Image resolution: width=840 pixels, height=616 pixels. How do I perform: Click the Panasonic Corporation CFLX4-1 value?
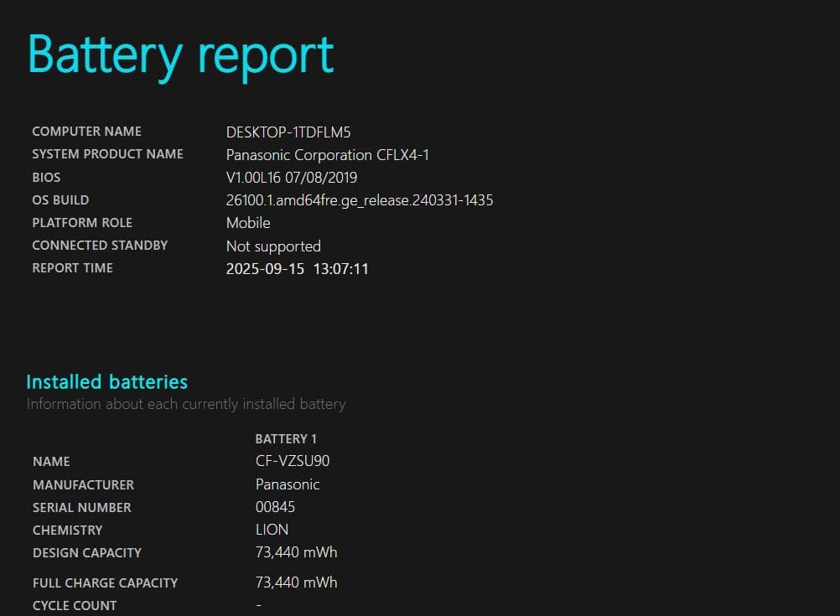[327, 155]
